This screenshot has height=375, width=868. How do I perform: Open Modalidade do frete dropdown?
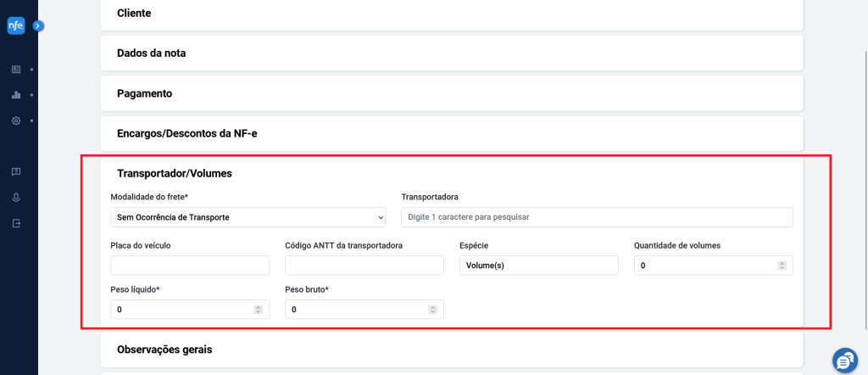(x=248, y=218)
